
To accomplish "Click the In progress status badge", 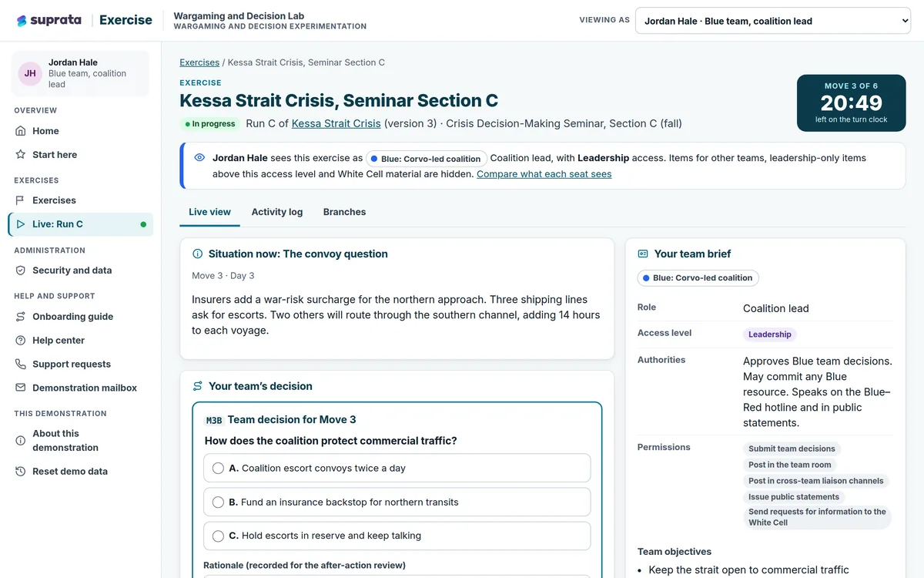I will (210, 124).
